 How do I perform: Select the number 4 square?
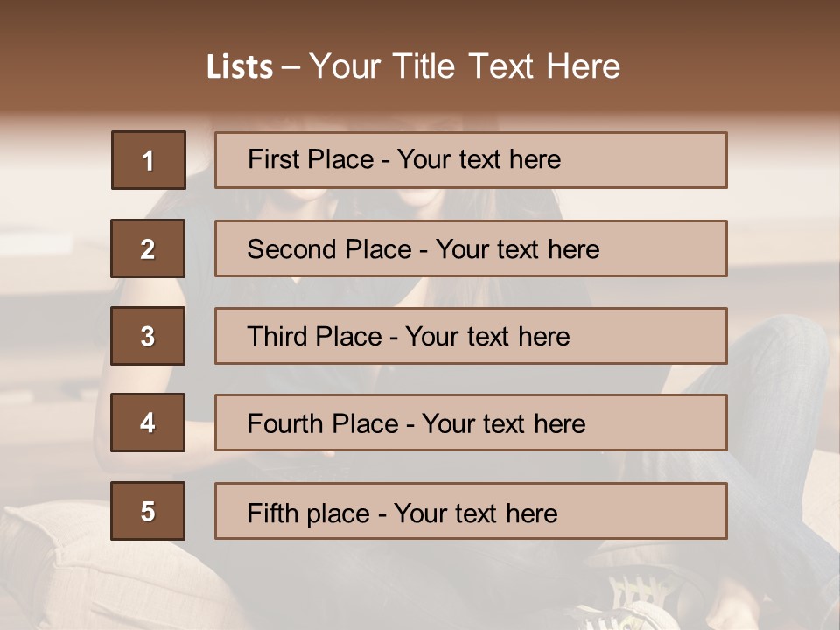coord(148,423)
